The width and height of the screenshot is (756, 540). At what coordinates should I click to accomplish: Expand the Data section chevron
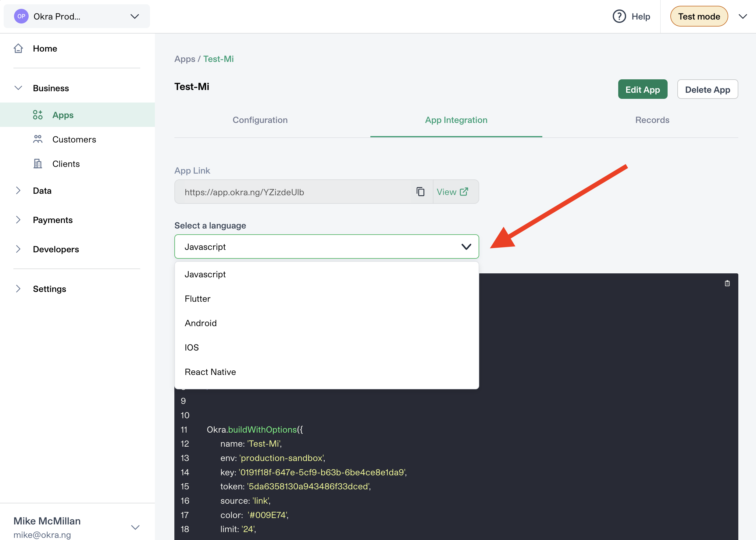(18, 190)
